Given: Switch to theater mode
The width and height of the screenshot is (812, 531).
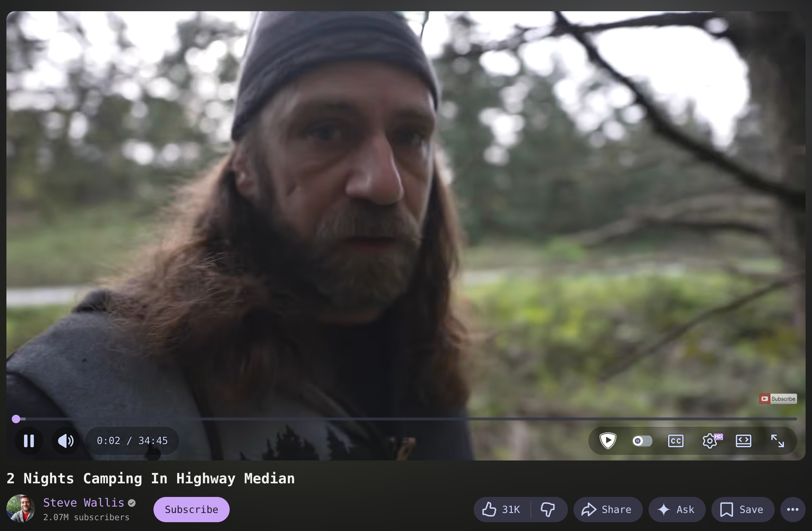Looking at the screenshot, I should [x=743, y=441].
